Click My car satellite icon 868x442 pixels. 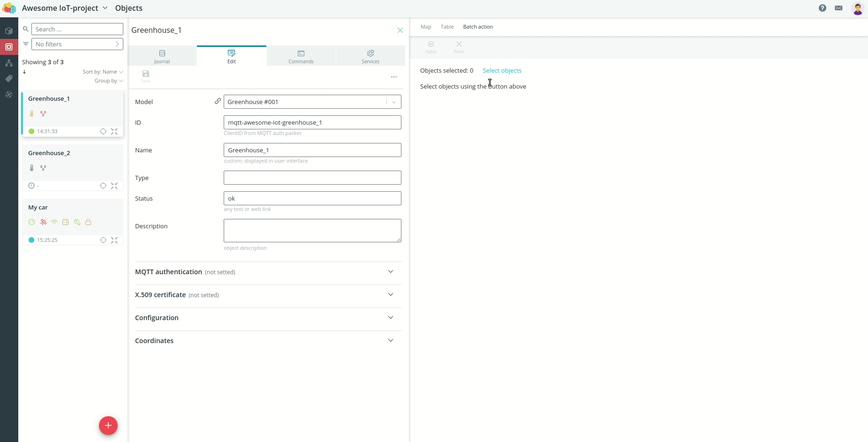coord(43,222)
